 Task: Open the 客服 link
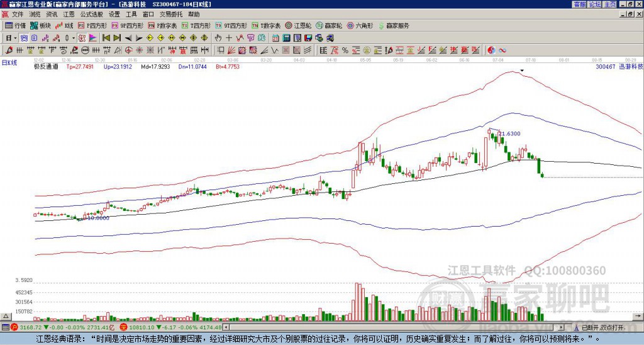click(579, 4)
